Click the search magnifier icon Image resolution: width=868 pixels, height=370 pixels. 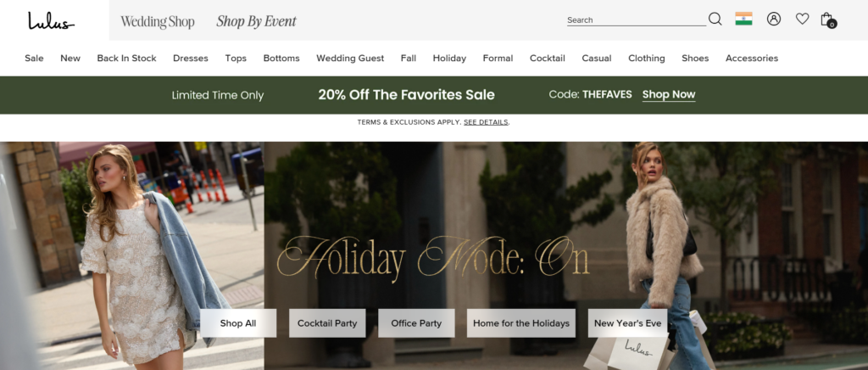(x=715, y=20)
